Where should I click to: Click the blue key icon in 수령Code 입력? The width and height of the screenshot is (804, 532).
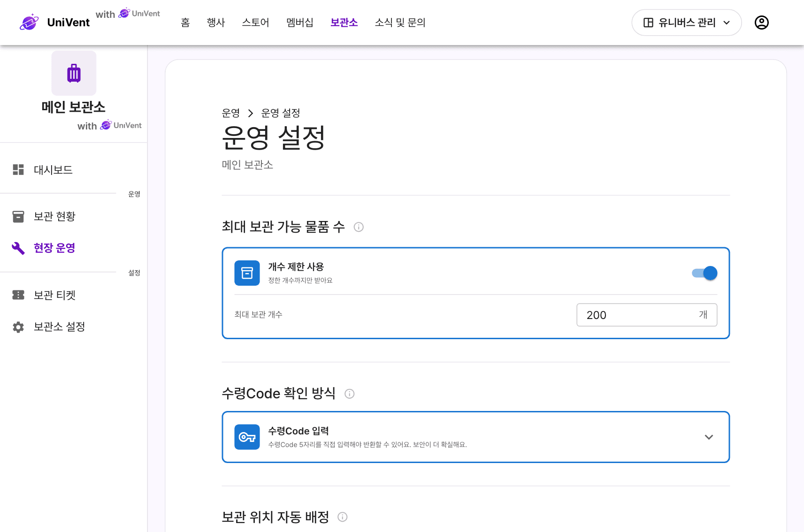click(247, 437)
